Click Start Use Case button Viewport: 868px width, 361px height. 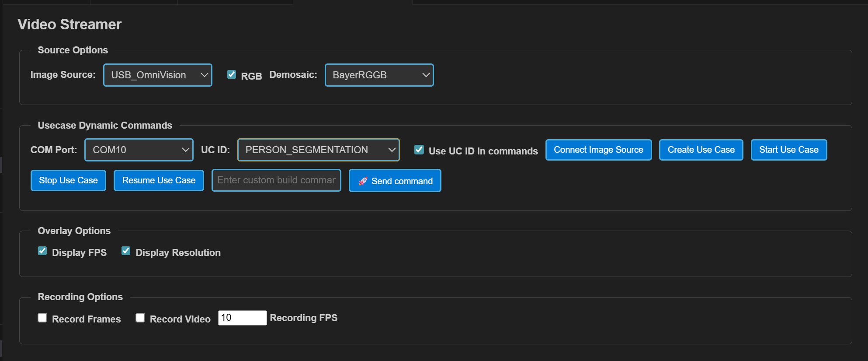coord(789,150)
